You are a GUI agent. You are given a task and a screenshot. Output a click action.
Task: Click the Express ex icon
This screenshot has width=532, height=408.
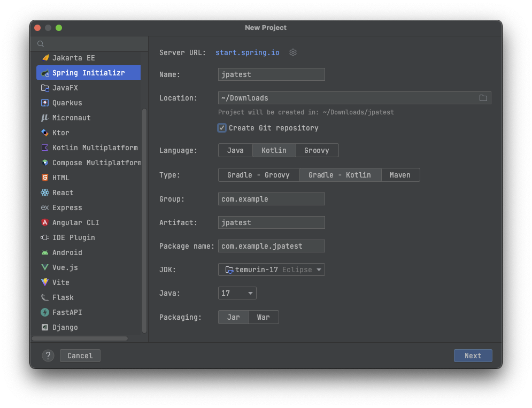(45, 207)
